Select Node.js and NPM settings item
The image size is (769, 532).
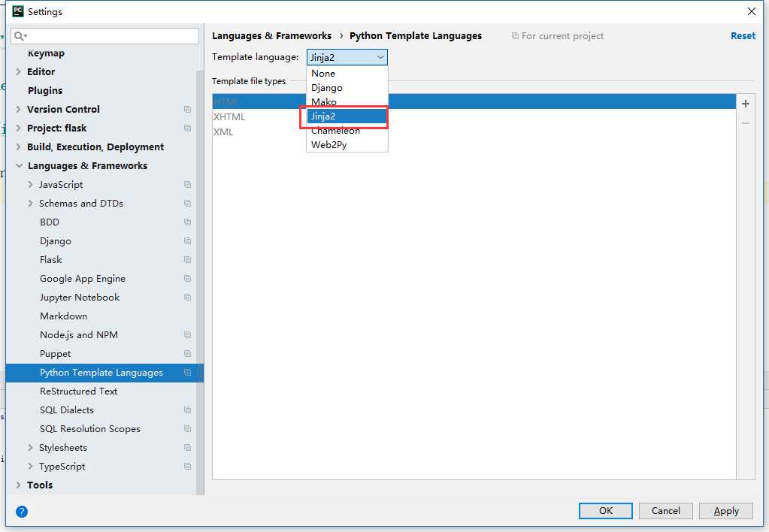[x=79, y=335]
